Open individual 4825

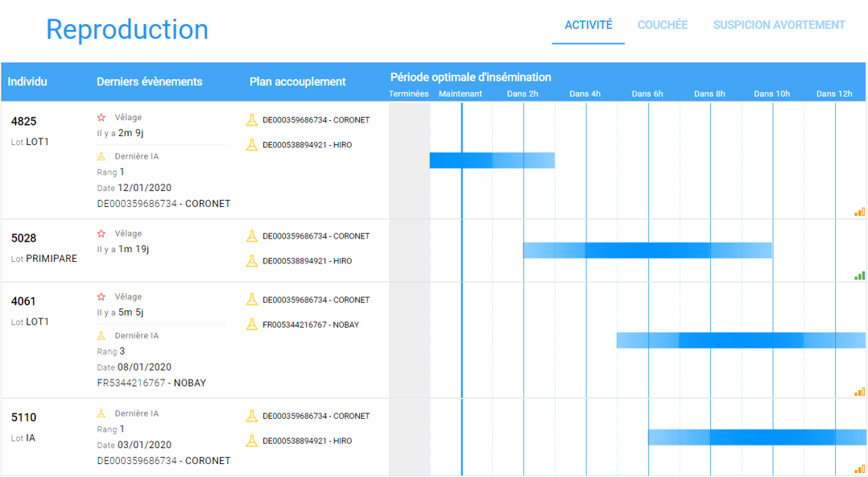24,122
